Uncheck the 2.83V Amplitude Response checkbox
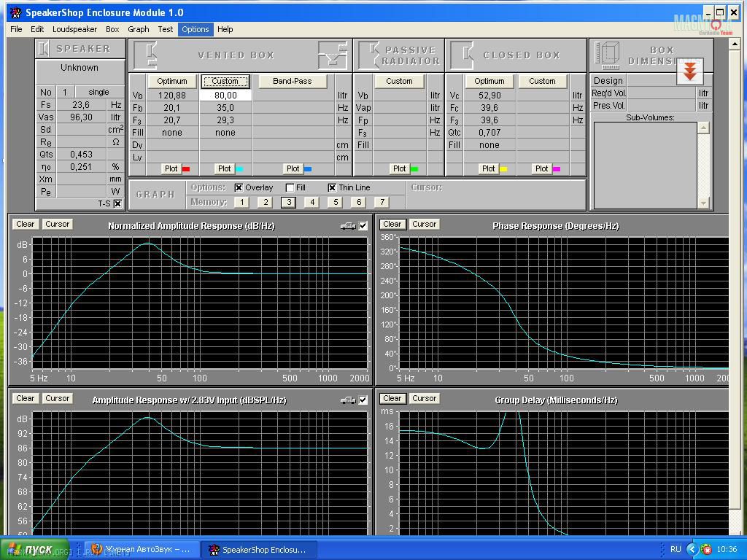Screen dimensions: 747x560 (363, 400)
